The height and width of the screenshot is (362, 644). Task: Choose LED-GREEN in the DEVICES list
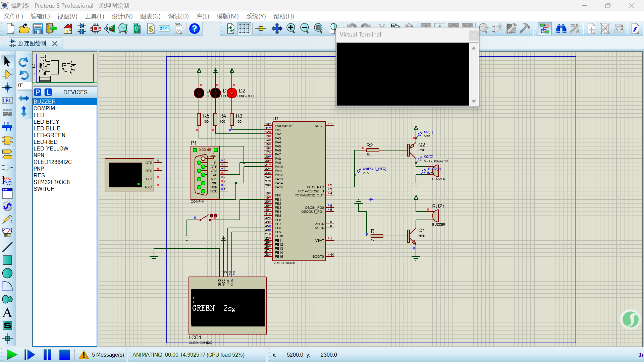[49, 135]
